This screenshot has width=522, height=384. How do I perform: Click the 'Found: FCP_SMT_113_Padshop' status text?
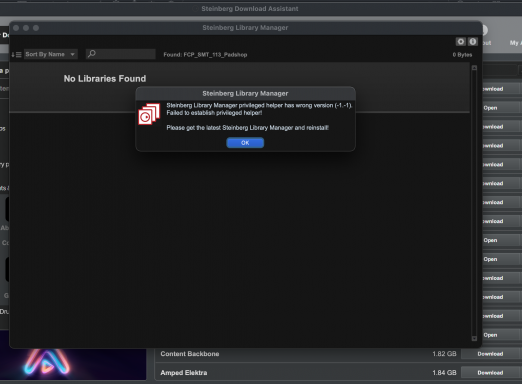(205, 55)
